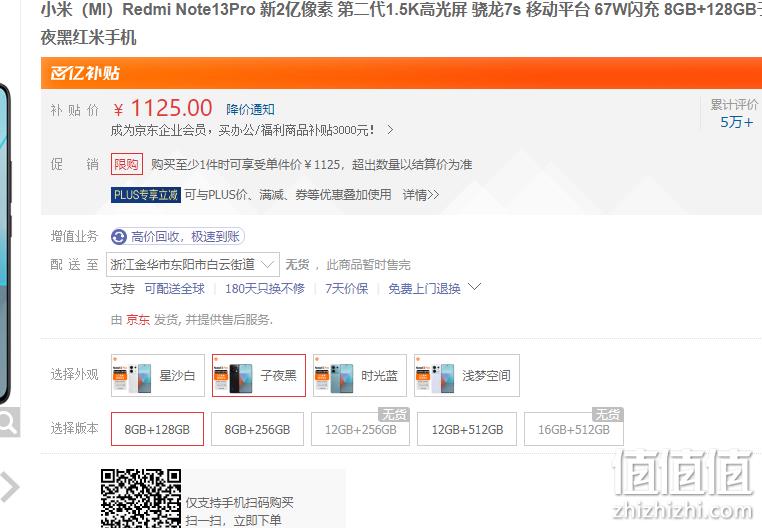This screenshot has width=762, height=528.
Task: Choose the 12GB+512GB version
Action: (467, 429)
